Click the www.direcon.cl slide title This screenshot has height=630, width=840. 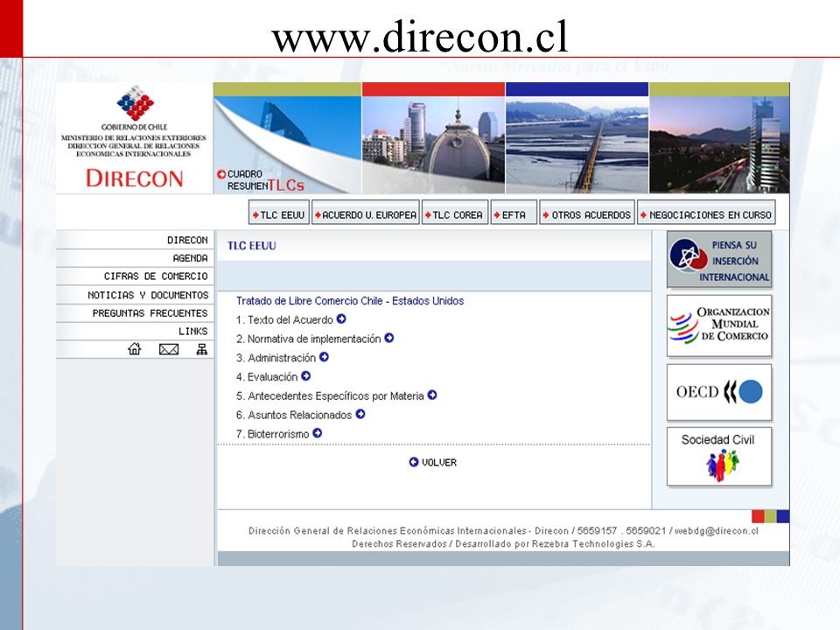(x=420, y=36)
